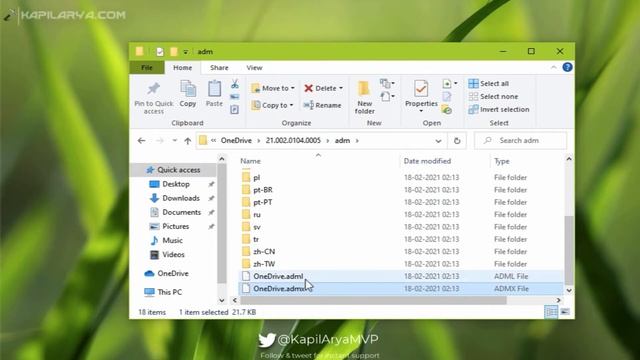Image resolution: width=640 pixels, height=360 pixels.
Task: Expand the New item dropdown
Action: click(x=387, y=84)
